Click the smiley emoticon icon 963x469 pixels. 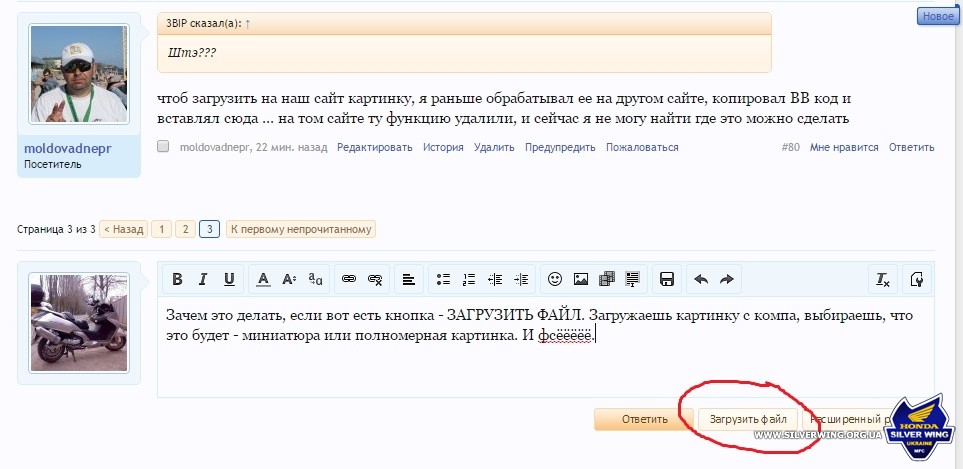pyautogui.click(x=555, y=279)
